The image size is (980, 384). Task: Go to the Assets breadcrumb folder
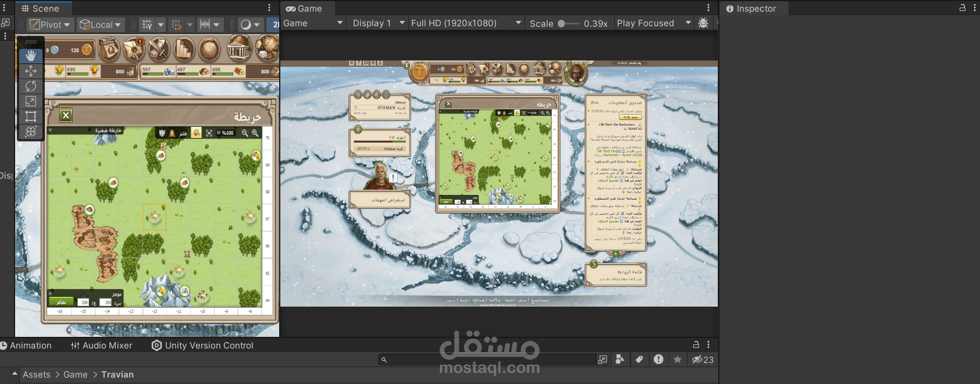coord(37,375)
